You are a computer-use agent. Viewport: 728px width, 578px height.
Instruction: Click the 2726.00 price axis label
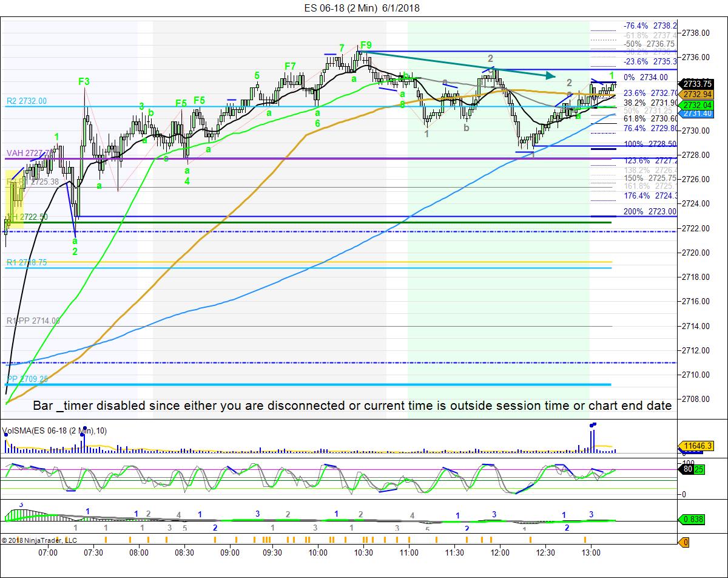(x=697, y=179)
